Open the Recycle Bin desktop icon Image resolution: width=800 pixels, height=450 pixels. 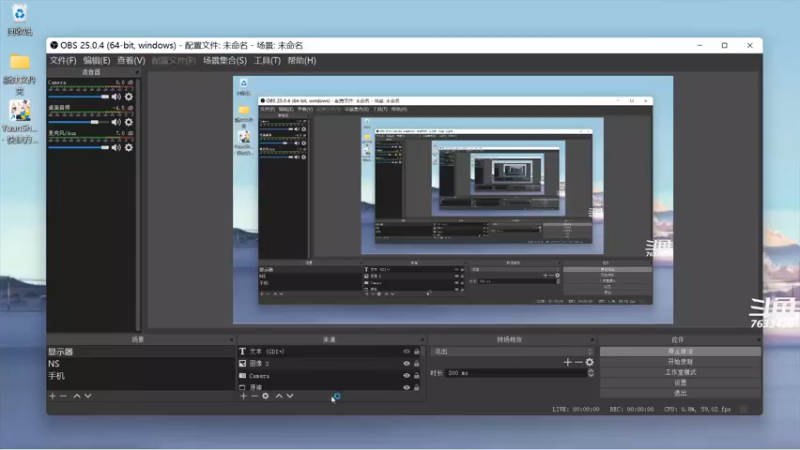19,20
